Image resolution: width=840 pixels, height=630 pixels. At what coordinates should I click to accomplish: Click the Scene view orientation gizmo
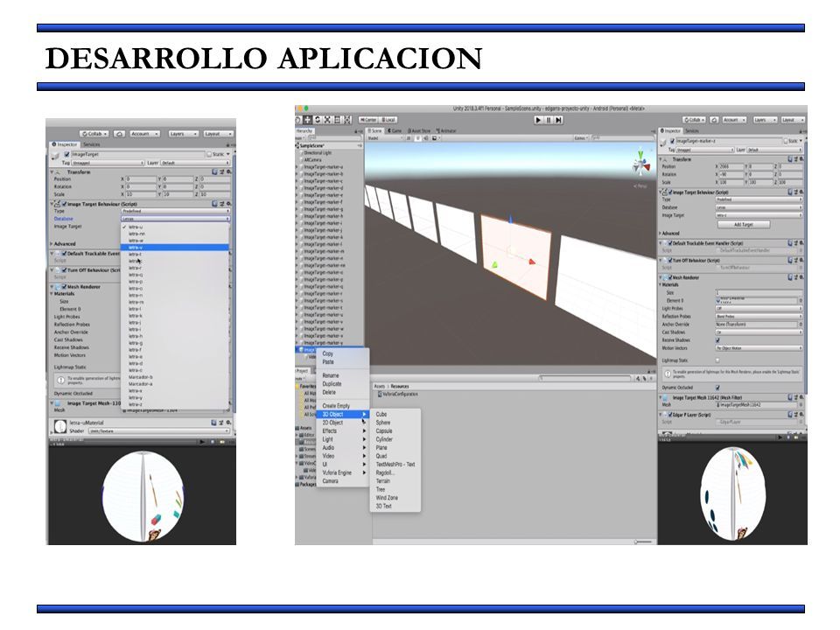640,163
